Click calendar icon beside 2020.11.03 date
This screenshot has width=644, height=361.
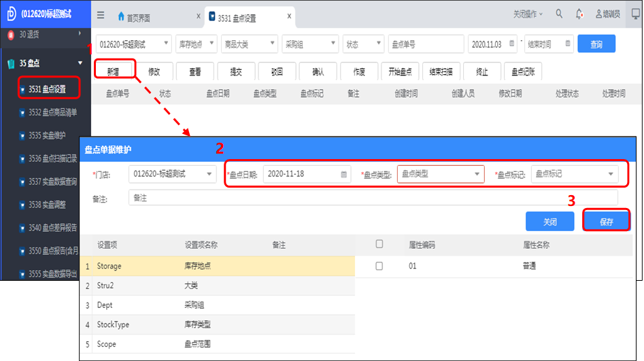click(x=512, y=44)
